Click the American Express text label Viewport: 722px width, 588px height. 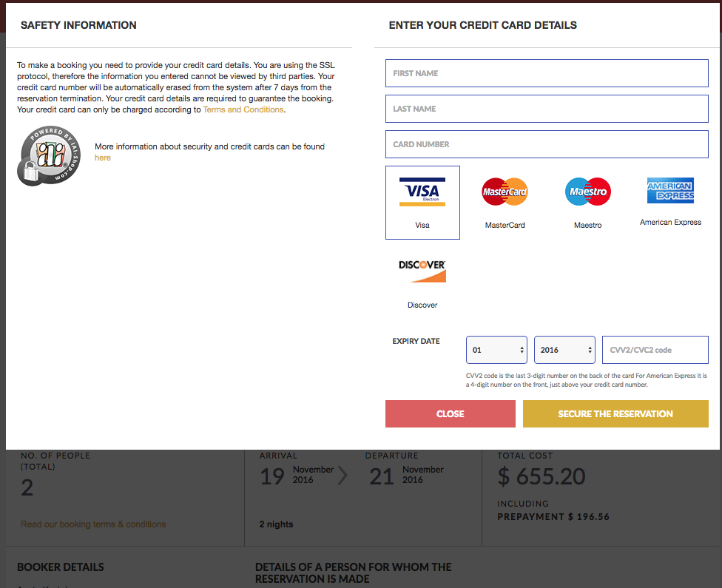(x=670, y=222)
